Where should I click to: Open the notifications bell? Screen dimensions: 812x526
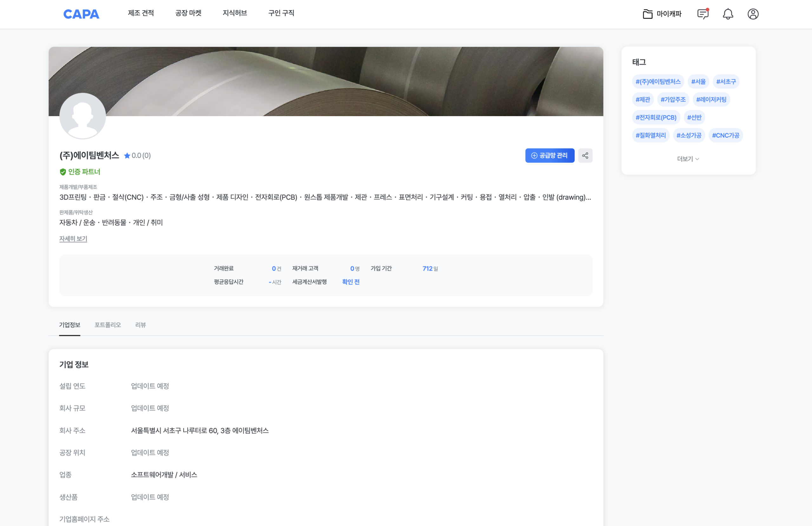click(x=728, y=14)
